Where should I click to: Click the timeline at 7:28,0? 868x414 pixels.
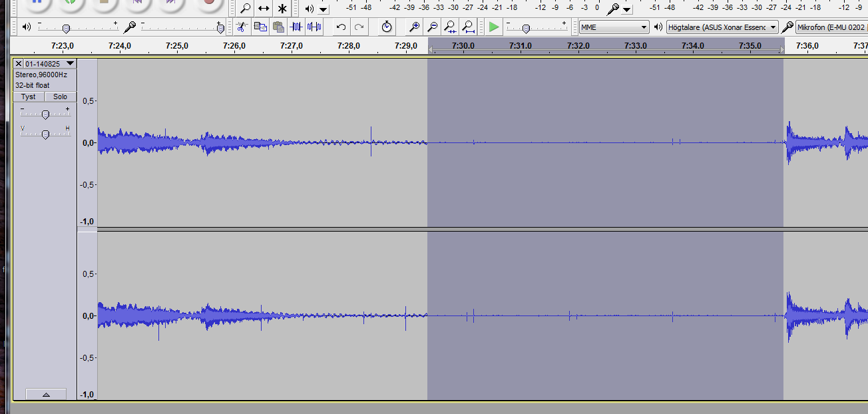349,46
